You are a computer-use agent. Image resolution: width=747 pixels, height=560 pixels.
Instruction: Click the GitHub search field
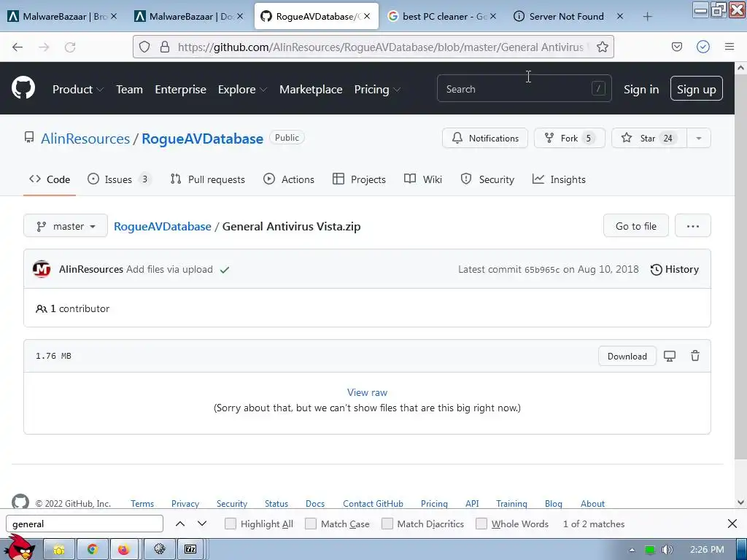[524, 88]
